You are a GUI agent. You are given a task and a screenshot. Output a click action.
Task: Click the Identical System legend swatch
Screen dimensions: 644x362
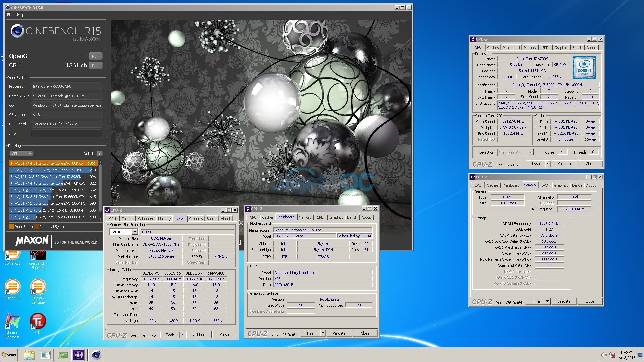[37, 227]
